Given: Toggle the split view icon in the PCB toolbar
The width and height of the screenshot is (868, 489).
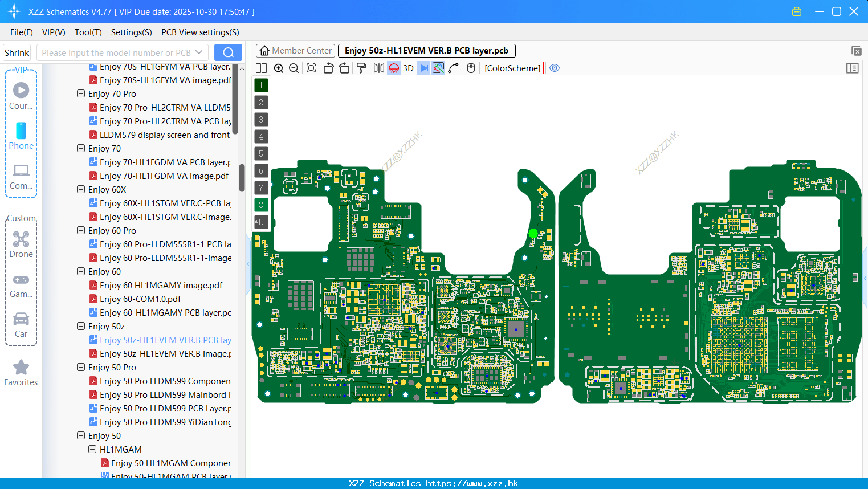Looking at the screenshot, I should (261, 68).
